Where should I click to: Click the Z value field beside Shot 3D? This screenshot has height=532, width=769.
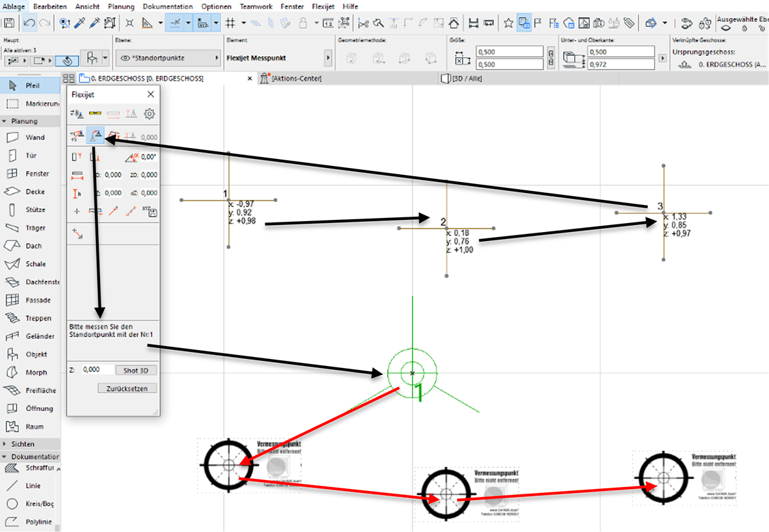(x=97, y=370)
